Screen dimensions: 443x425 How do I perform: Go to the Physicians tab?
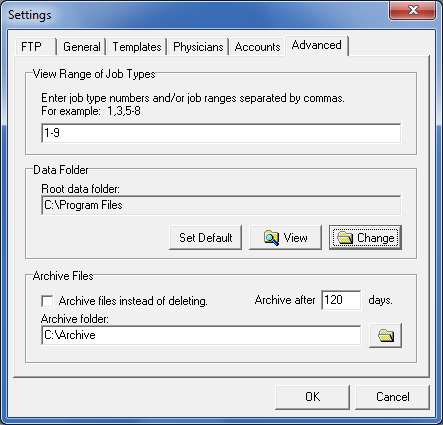click(x=198, y=47)
